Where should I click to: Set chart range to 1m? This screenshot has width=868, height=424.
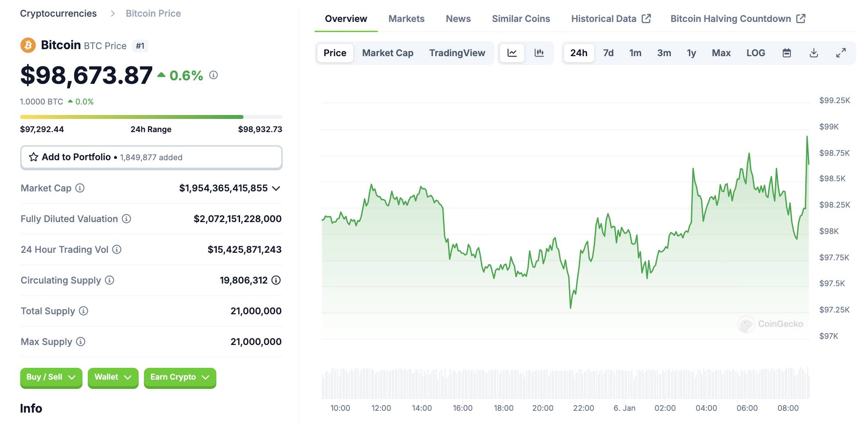point(635,53)
